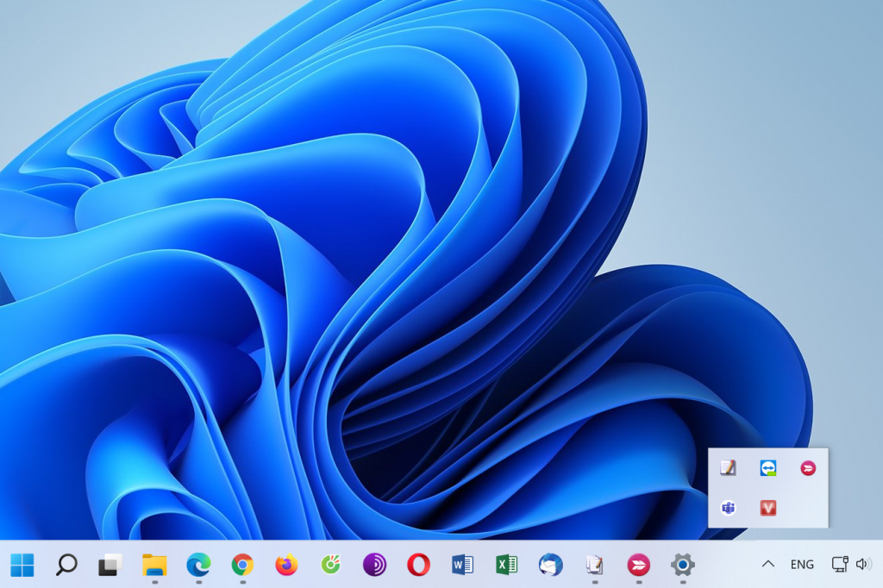Screen dimensions: 883x588
Task: Click the ENG language indicator
Action: pos(802,565)
